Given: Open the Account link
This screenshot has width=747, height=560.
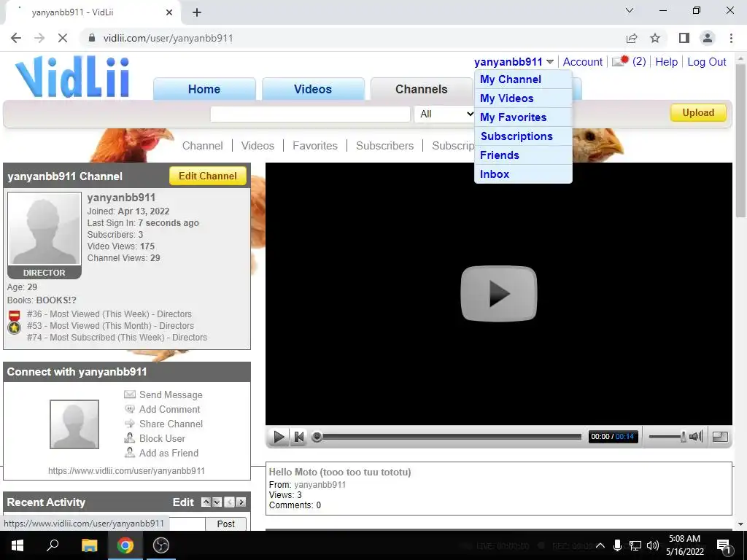Looking at the screenshot, I should coord(583,62).
